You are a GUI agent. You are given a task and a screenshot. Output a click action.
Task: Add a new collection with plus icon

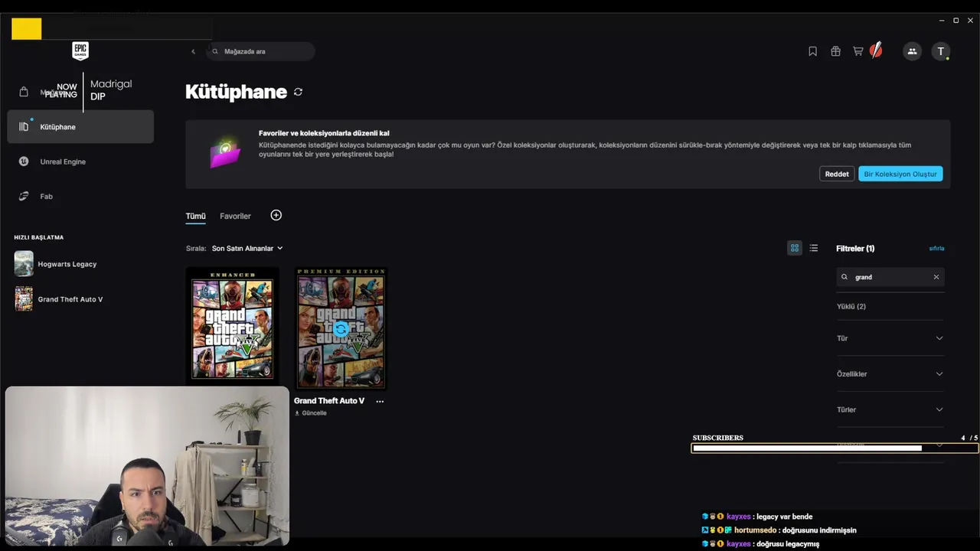[276, 215]
